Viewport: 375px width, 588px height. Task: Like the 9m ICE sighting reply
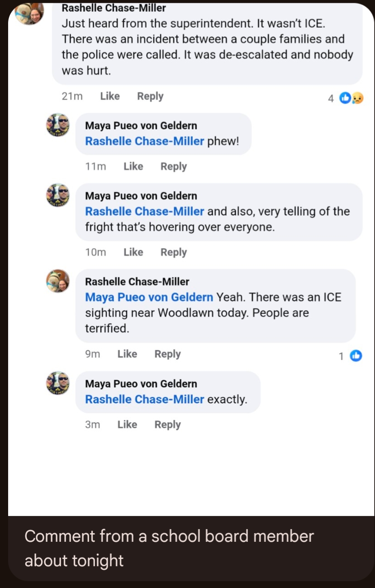coord(127,354)
